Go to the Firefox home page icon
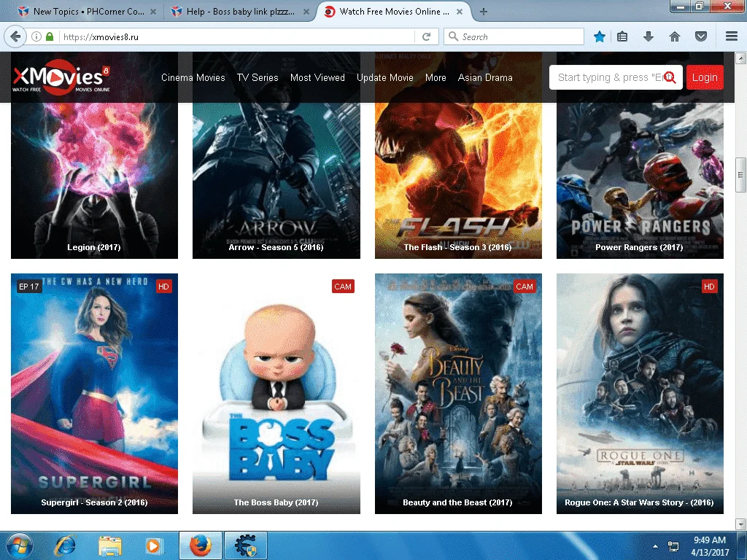The height and width of the screenshot is (560, 747). click(x=675, y=36)
